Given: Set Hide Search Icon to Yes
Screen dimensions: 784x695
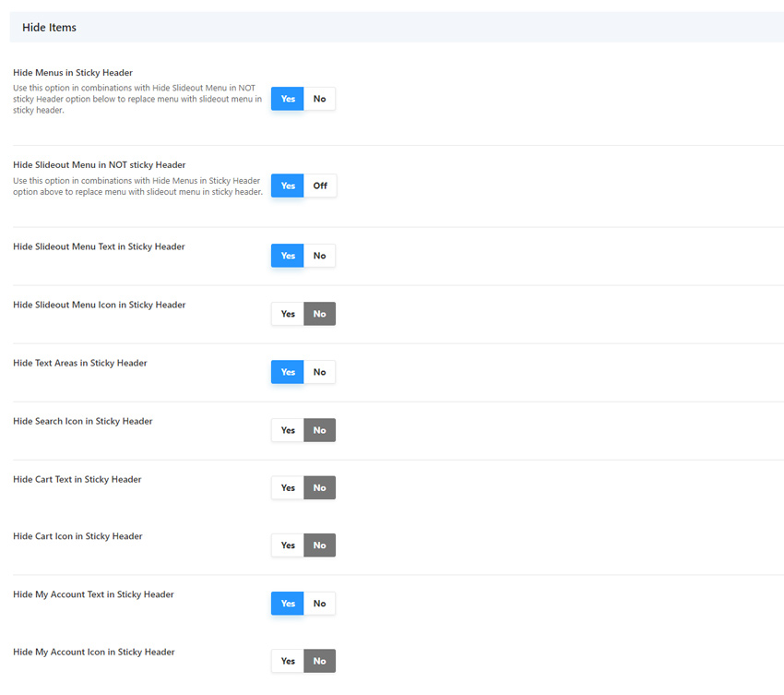Looking at the screenshot, I should point(288,430).
